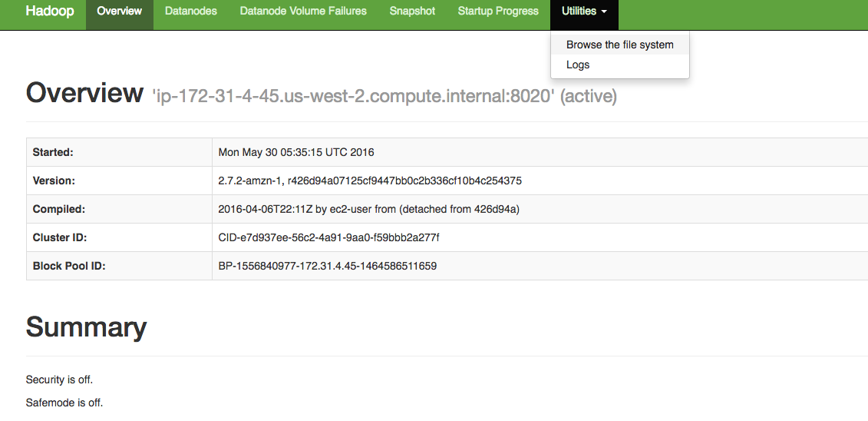Click the Started date value
The width and height of the screenshot is (868, 421).
(296, 152)
